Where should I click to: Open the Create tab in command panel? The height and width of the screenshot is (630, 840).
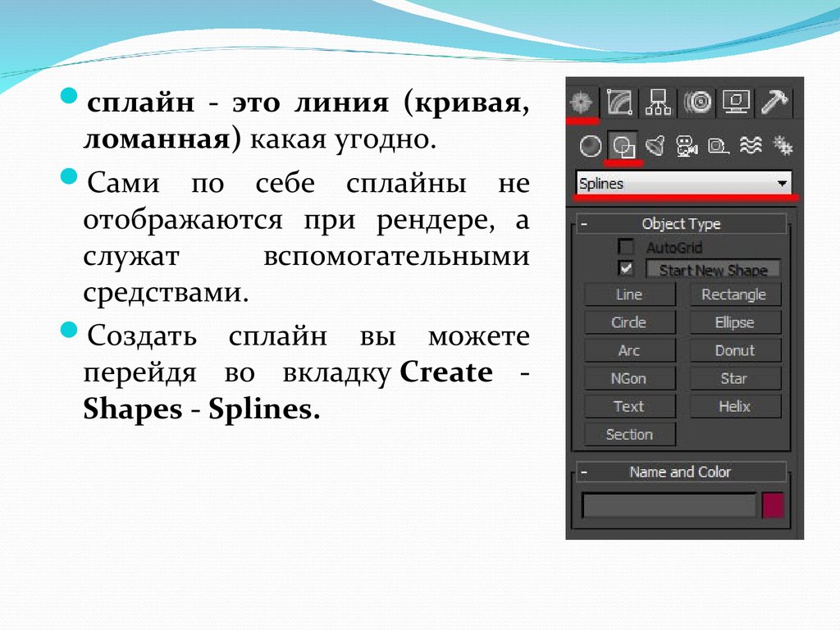[x=582, y=102]
